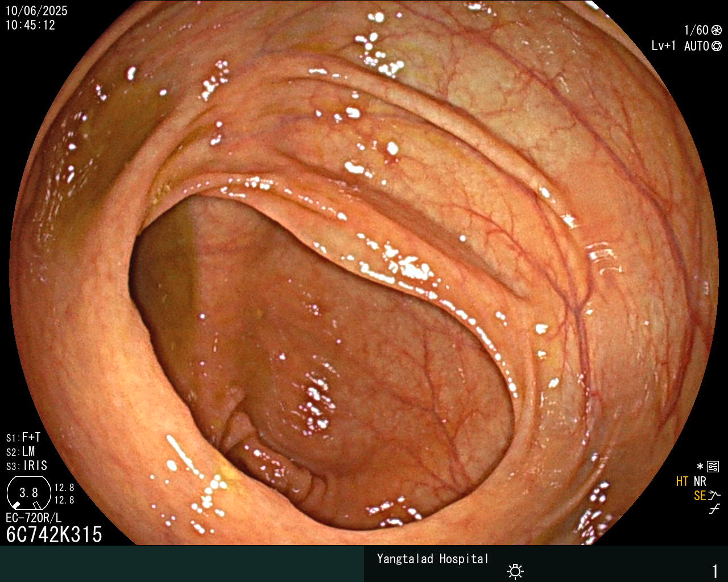Click the NR noise reduction label
The width and height of the screenshot is (728, 582).
tap(700, 481)
